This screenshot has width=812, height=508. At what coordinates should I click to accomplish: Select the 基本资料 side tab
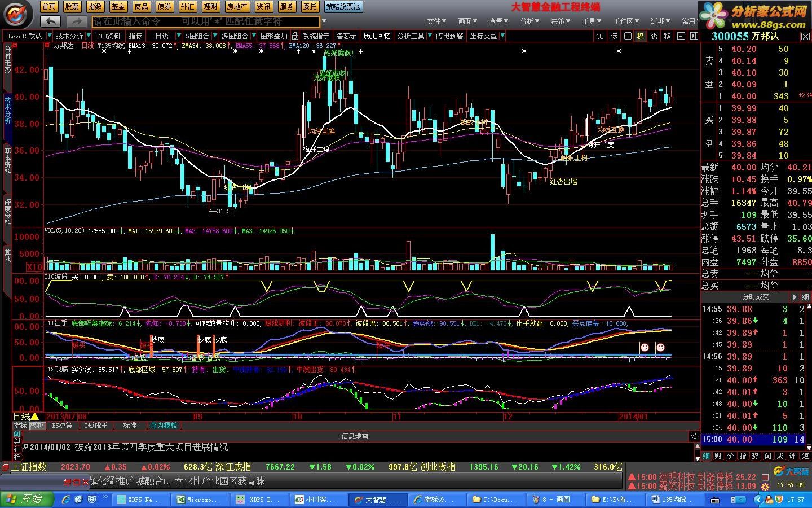pos(7,161)
